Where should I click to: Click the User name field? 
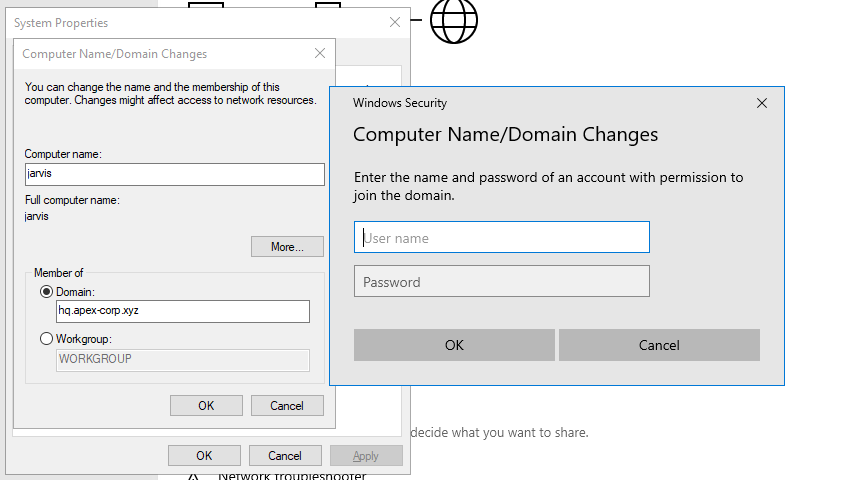501,237
